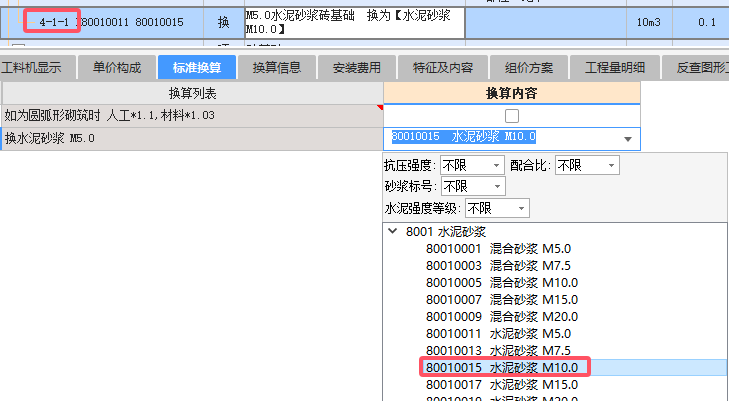Select the 如为圆弧形砌筑时 conversion row
Viewport: 729px width, 401px height.
[192, 116]
